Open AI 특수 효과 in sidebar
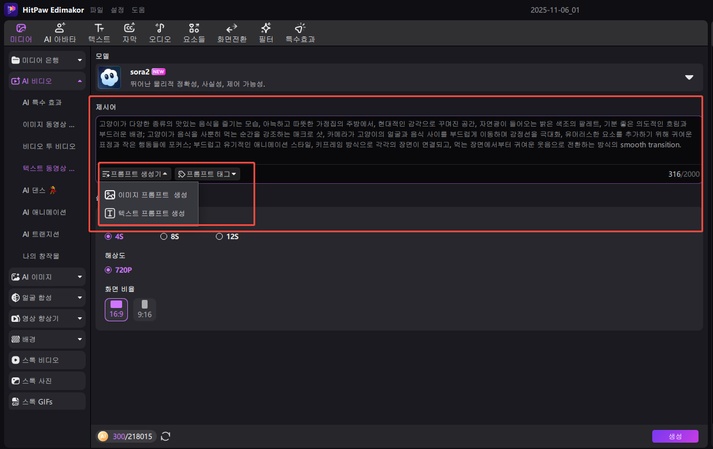 point(42,102)
